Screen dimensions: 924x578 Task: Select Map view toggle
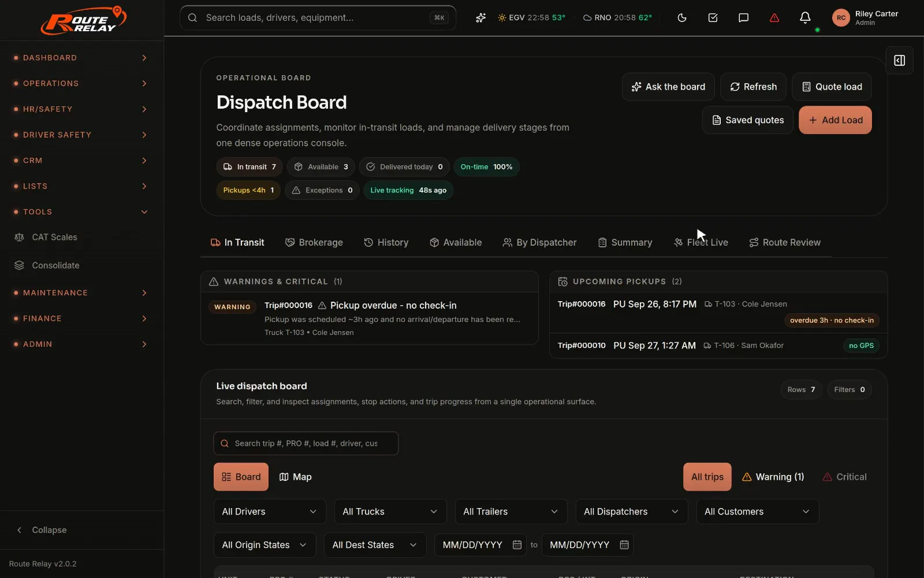295,477
